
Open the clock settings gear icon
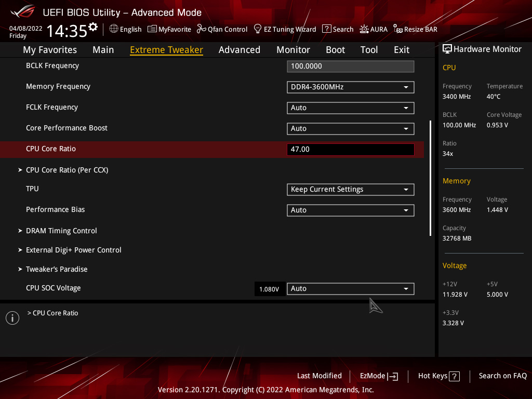93,27
